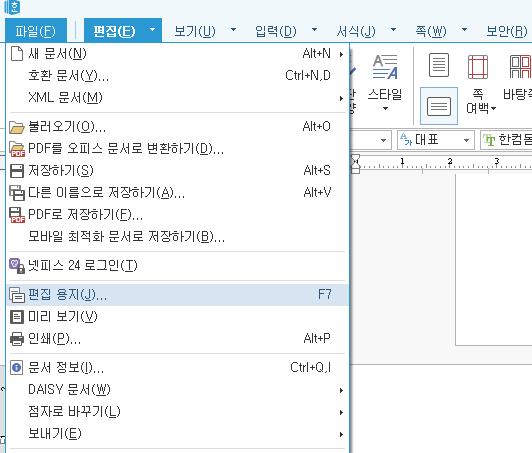Open the 보안(R) menu

[x=507, y=31]
